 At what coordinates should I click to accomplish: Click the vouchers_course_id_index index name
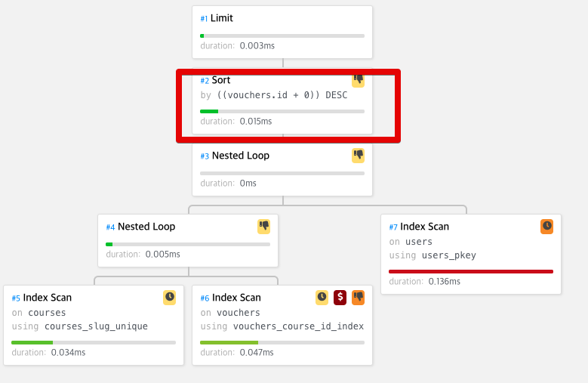click(298, 326)
